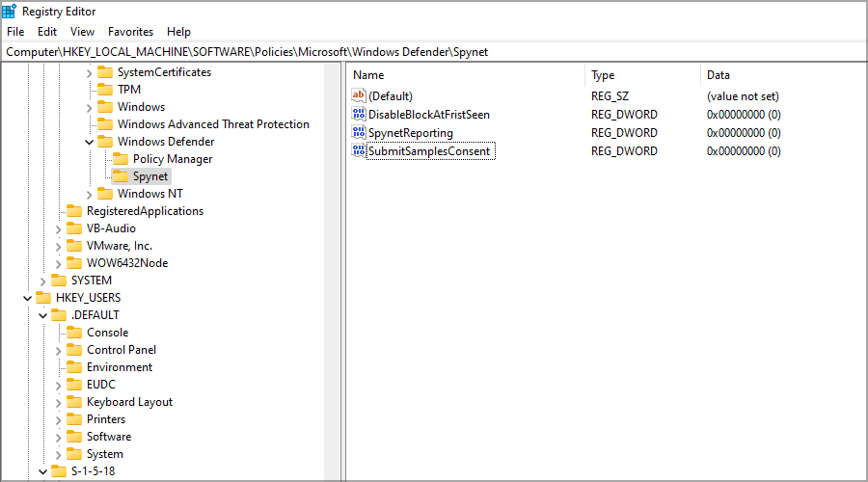Expand the Windows NT key

point(90,194)
